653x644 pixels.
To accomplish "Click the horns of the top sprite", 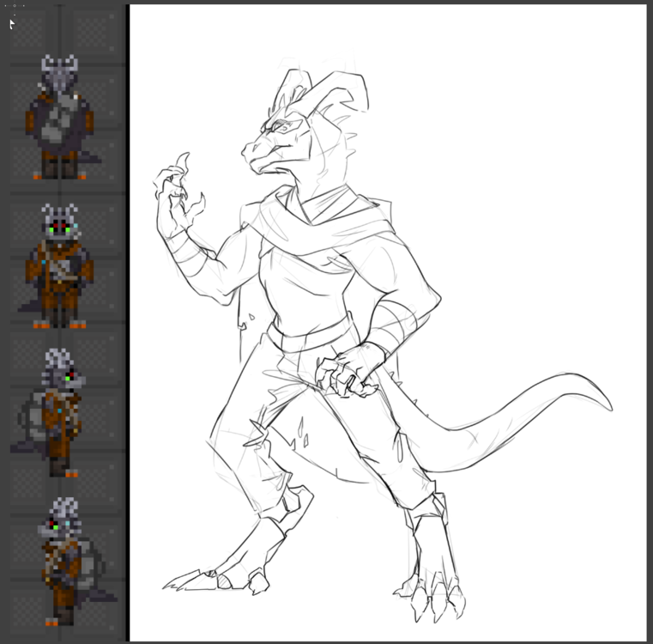I will click(x=61, y=62).
